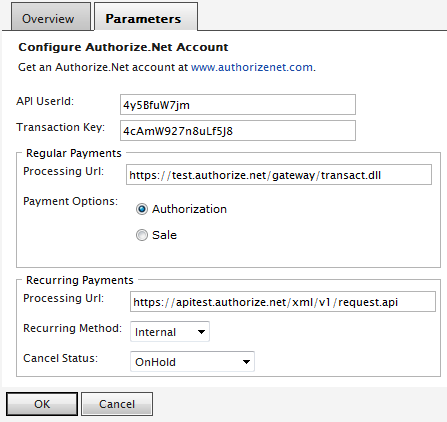Click the API UserId label text
The image size is (447, 422).
45,101
